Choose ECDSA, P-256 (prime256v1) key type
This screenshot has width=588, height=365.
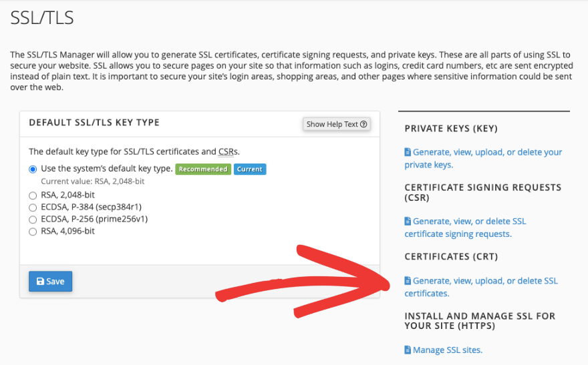coord(33,220)
